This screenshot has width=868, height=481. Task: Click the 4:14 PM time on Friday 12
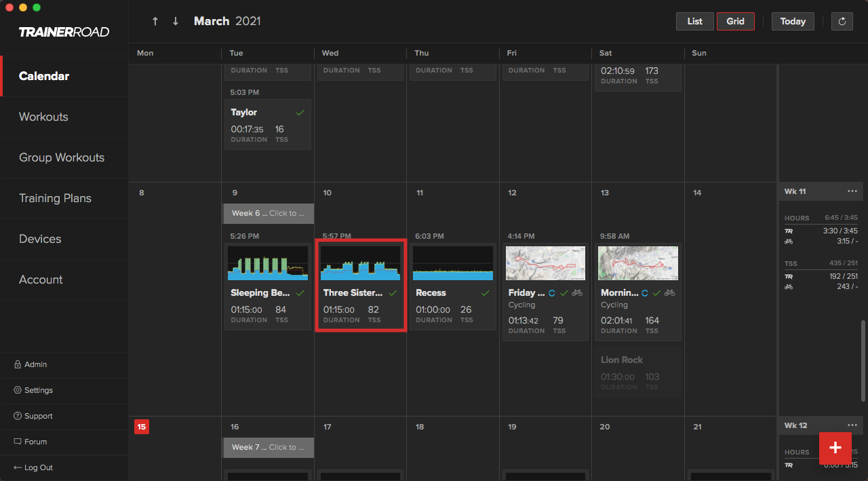[x=522, y=236]
